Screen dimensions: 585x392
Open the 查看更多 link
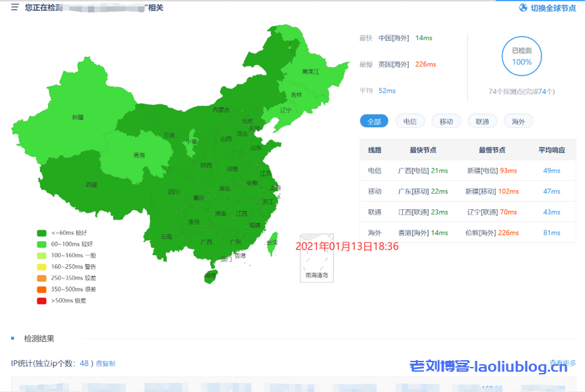tap(563, 363)
